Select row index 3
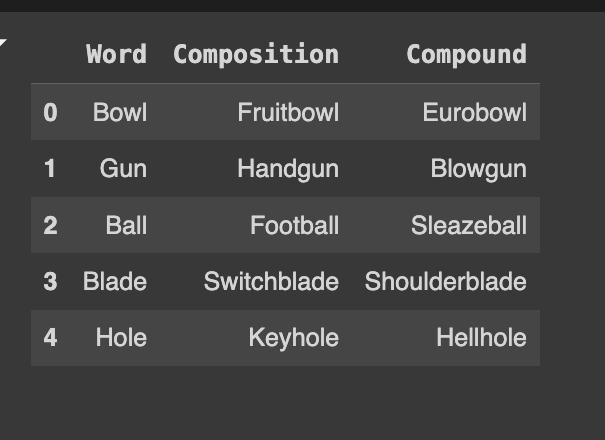 (50, 282)
